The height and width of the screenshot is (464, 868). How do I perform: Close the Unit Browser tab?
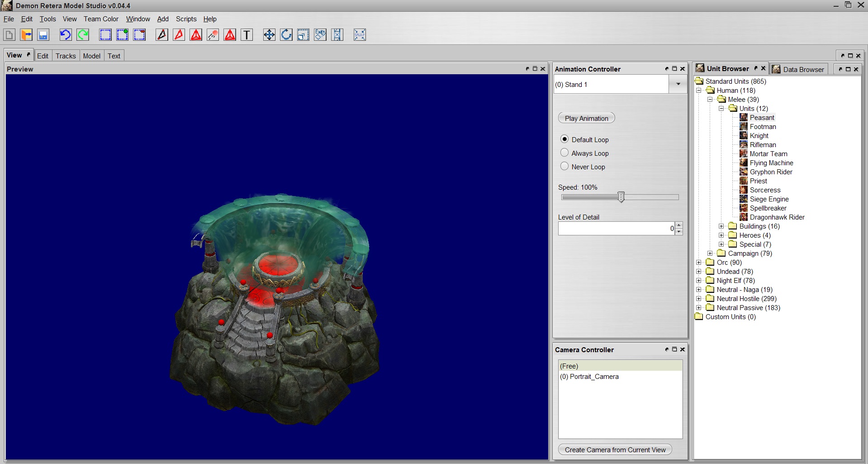coord(763,68)
